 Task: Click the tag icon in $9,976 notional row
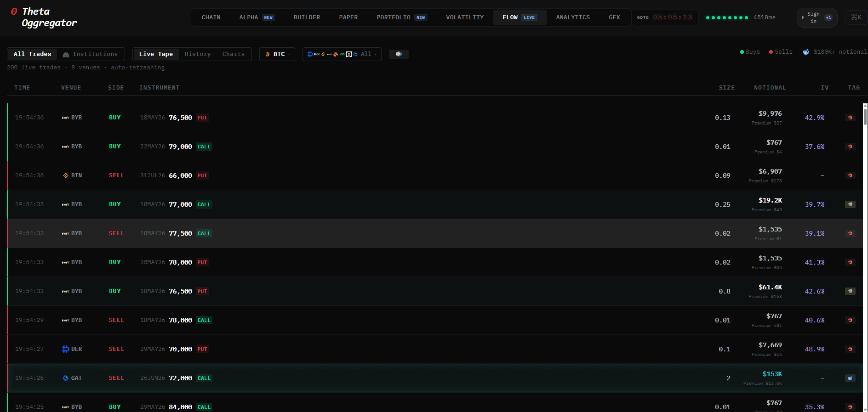[850, 118]
